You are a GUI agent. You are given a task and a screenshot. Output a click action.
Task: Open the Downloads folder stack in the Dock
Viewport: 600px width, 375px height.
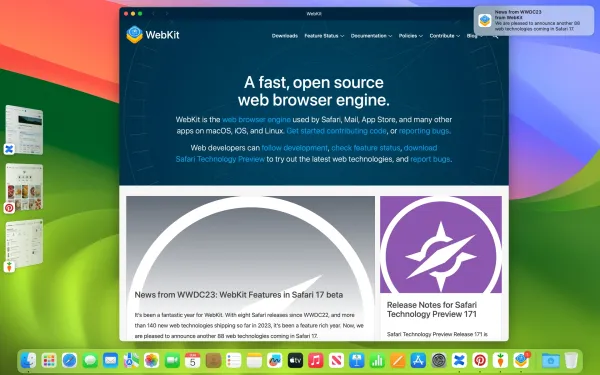[x=551, y=360]
